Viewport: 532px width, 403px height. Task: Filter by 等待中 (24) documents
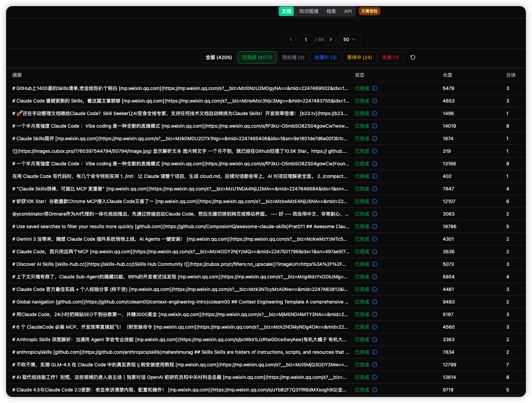pos(359,57)
